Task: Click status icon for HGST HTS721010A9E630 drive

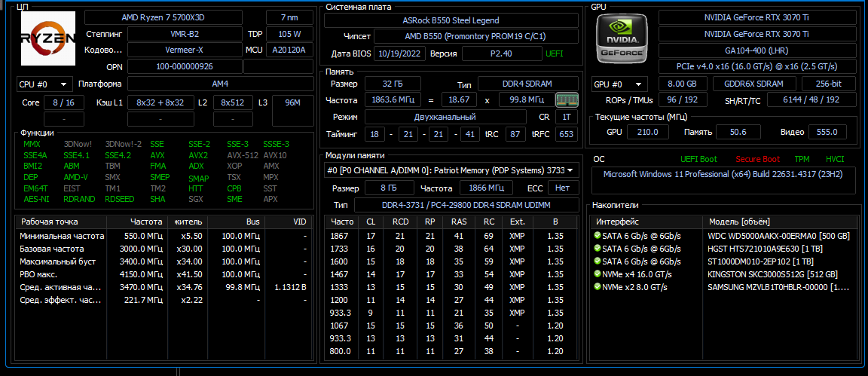Action: click(598, 248)
